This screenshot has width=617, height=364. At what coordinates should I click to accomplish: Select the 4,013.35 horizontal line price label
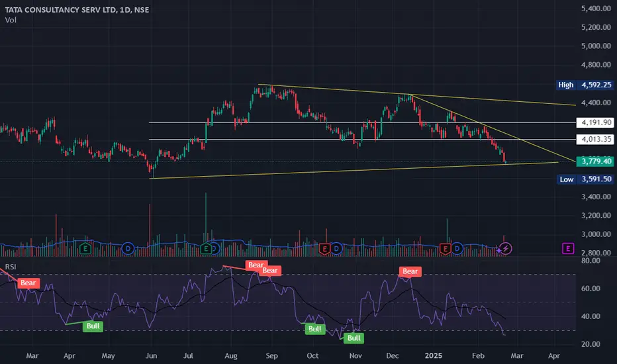pyautogui.click(x=595, y=139)
